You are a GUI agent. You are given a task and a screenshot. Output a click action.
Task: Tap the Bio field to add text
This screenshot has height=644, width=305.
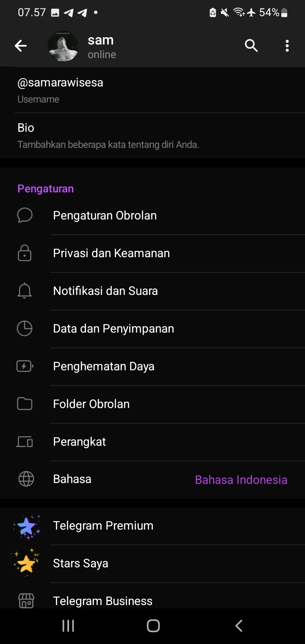click(108, 136)
